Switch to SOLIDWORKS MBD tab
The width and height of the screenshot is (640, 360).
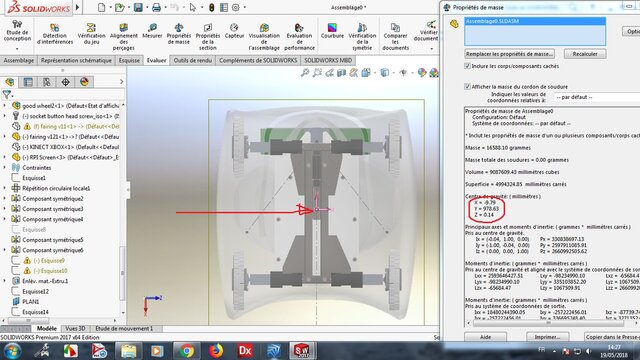[x=328, y=60]
